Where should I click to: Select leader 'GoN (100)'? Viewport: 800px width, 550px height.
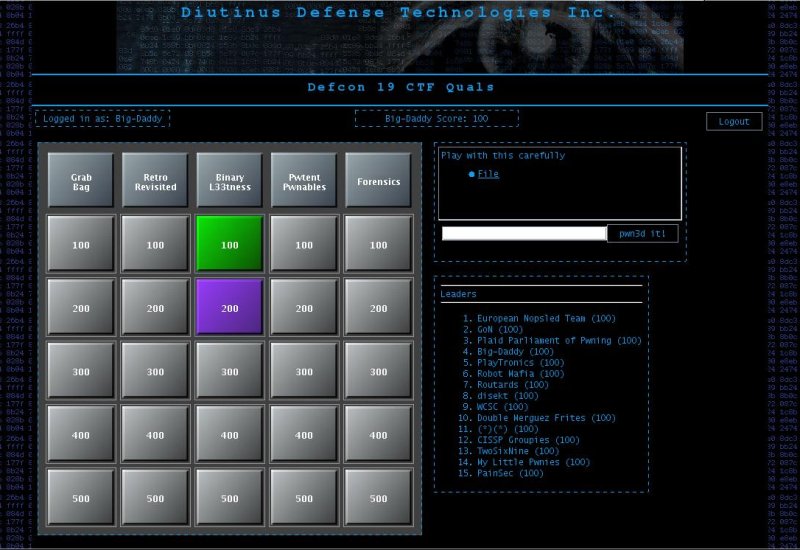pos(500,330)
